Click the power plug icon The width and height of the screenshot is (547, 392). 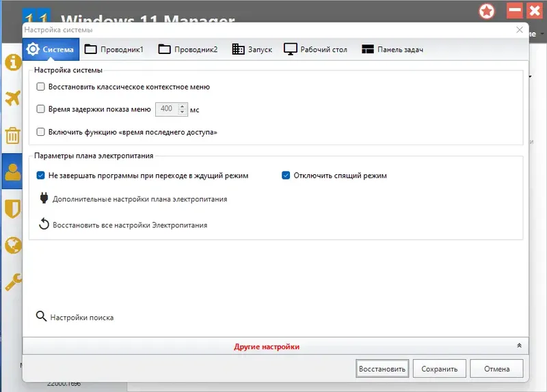point(44,198)
